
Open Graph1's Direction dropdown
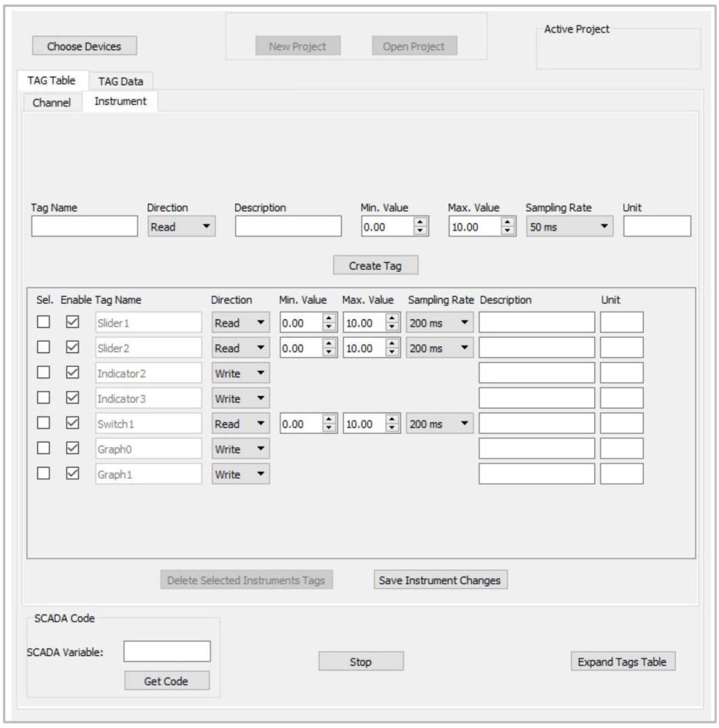pyautogui.click(x=261, y=474)
